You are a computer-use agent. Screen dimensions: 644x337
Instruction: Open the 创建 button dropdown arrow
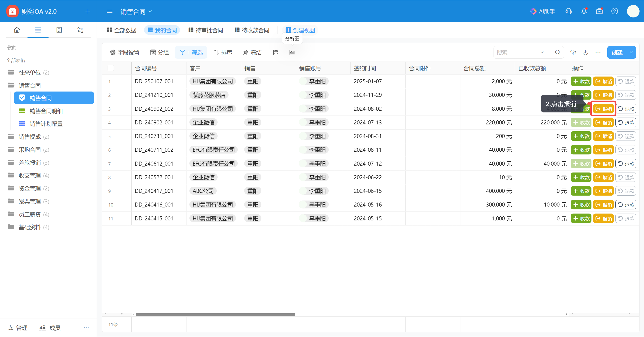pos(631,52)
